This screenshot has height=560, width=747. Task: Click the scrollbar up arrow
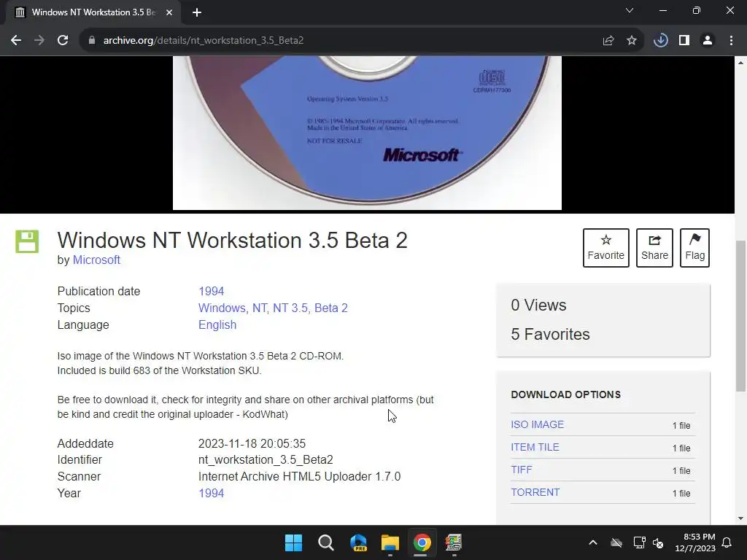[x=741, y=63]
